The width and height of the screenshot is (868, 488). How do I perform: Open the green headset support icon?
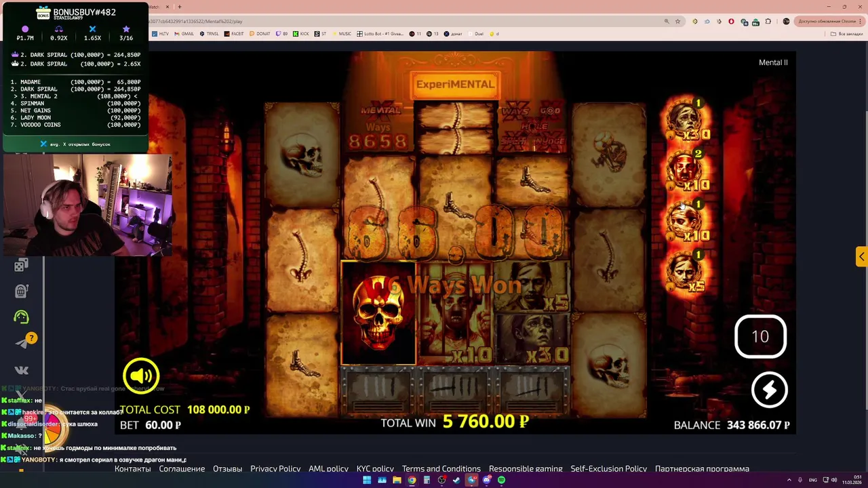[21, 317]
